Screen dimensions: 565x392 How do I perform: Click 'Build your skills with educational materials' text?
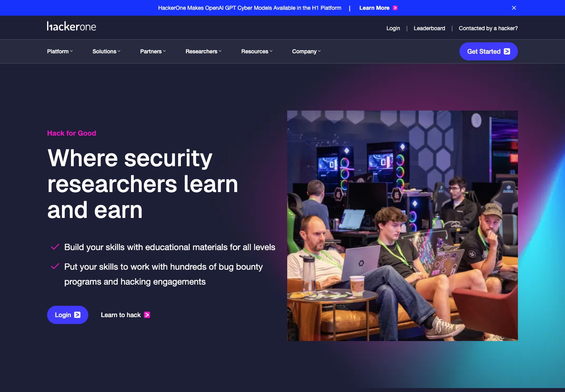pos(170,247)
